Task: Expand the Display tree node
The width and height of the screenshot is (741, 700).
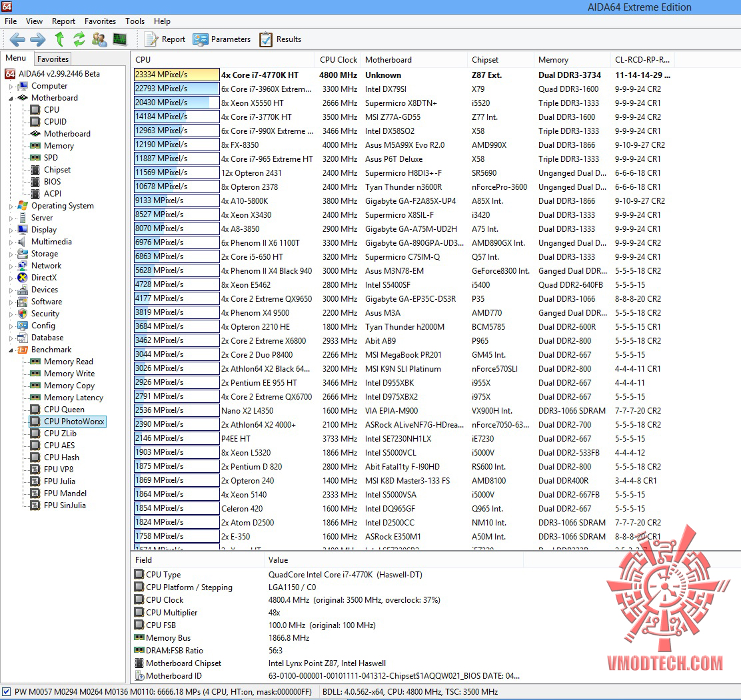Action: pyautogui.click(x=11, y=230)
